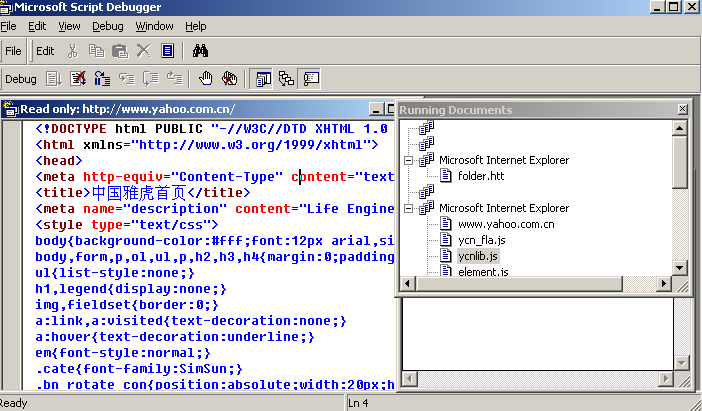Click the Step Out icon
Image resolution: width=702 pixels, height=411 pixels.
click(x=175, y=79)
